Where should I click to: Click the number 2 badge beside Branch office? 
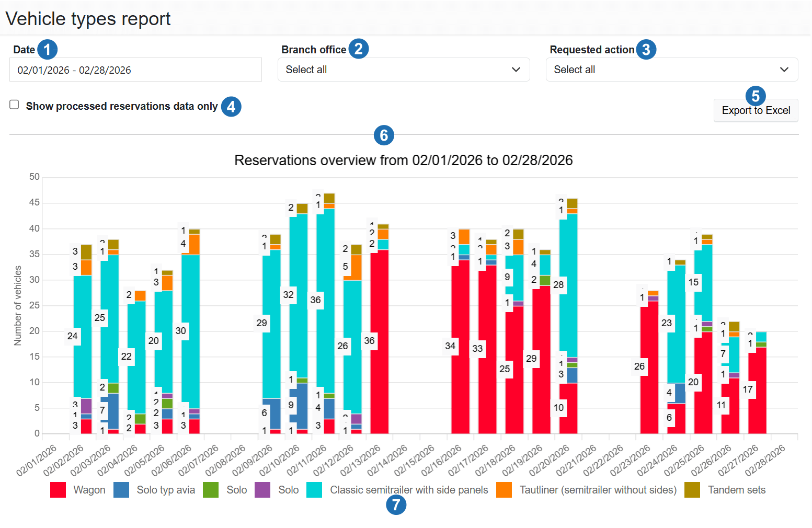pos(359,49)
